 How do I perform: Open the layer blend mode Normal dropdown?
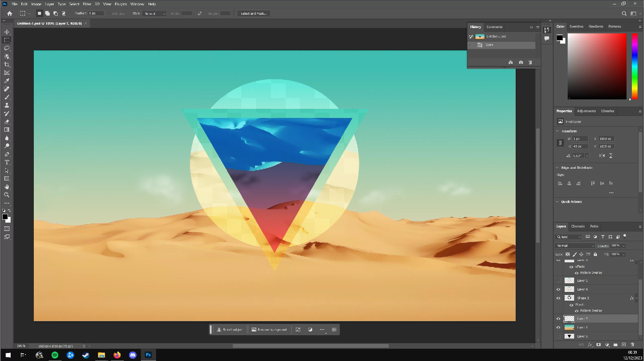click(575, 246)
